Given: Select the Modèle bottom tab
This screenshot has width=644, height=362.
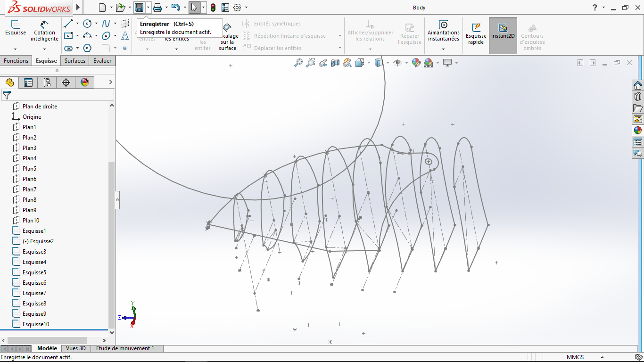Looking at the screenshot, I should pyautogui.click(x=47, y=348).
